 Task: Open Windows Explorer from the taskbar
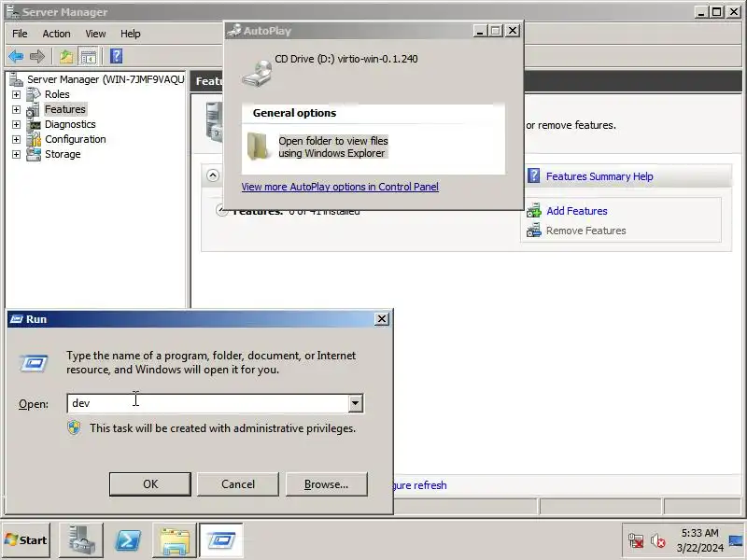pyautogui.click(x=175, y=540)
